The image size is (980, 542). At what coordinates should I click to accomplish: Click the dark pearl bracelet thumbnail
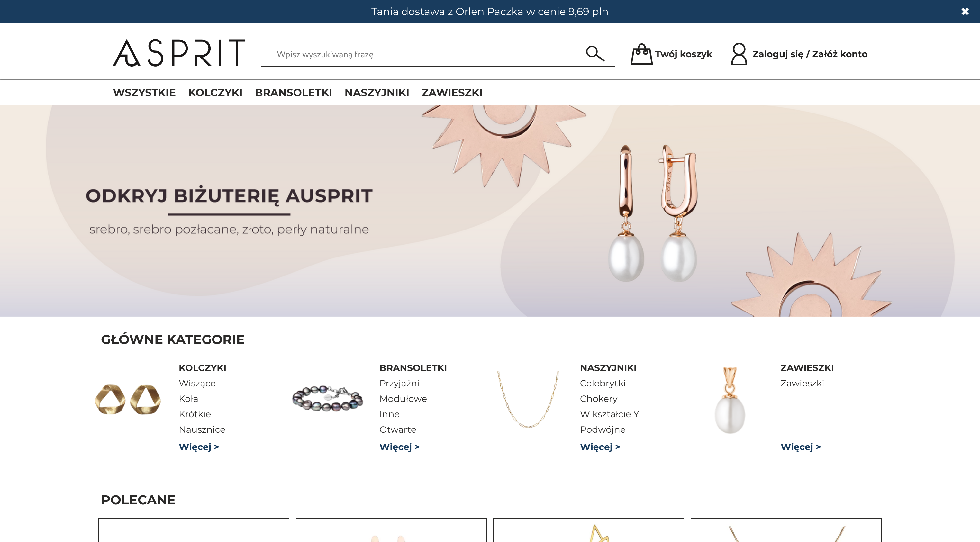tap(328, 398)
